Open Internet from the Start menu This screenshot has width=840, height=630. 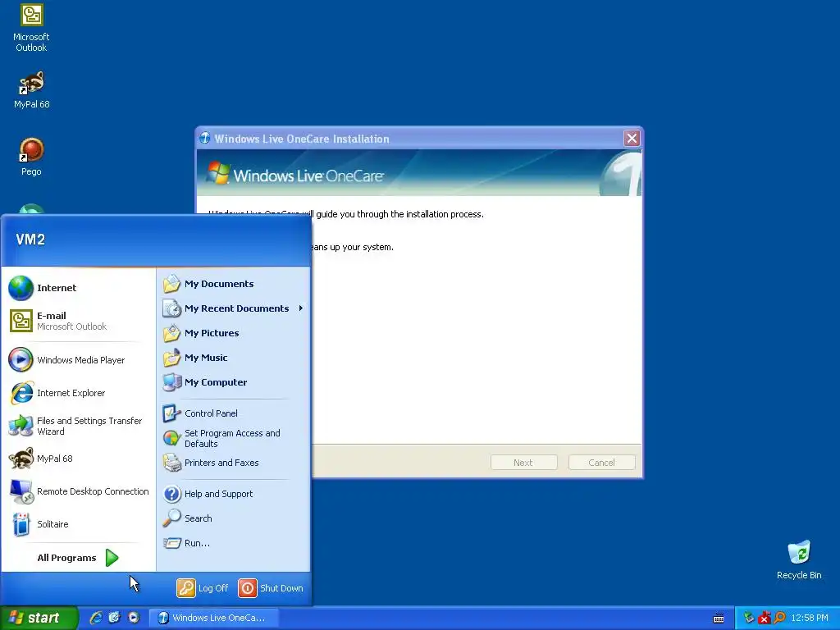pos(78,288)
